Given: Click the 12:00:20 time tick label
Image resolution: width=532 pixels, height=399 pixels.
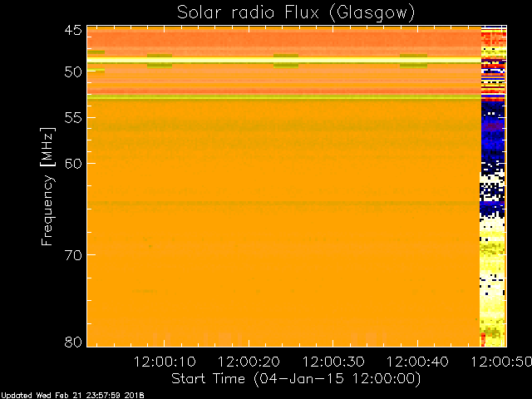Looking at the screenshot, I should (x=249, y=362).
